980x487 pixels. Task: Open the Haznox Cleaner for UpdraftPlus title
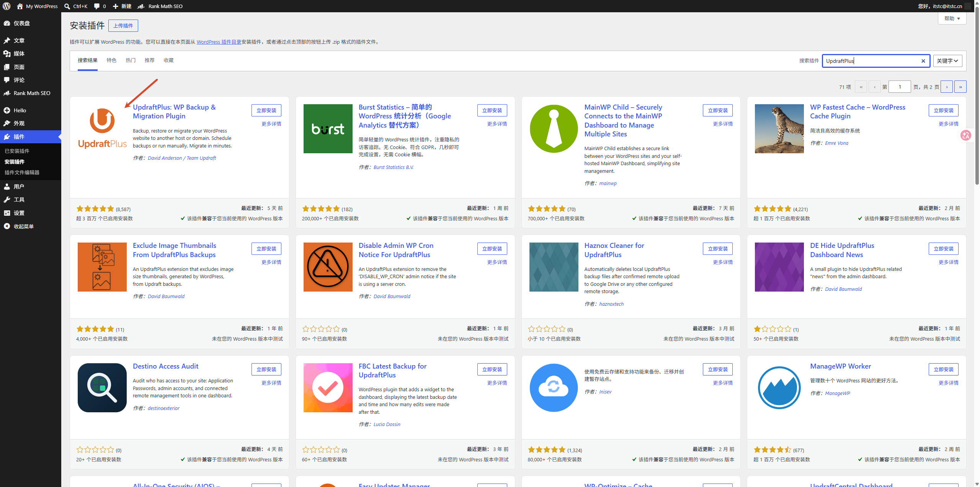tap(614, 250)
